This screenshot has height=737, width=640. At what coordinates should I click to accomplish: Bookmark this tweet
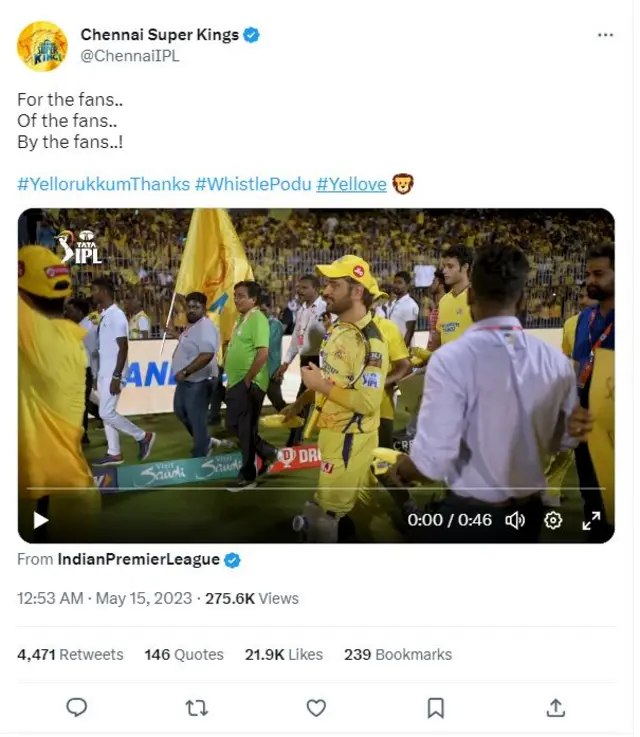(436, 708)
